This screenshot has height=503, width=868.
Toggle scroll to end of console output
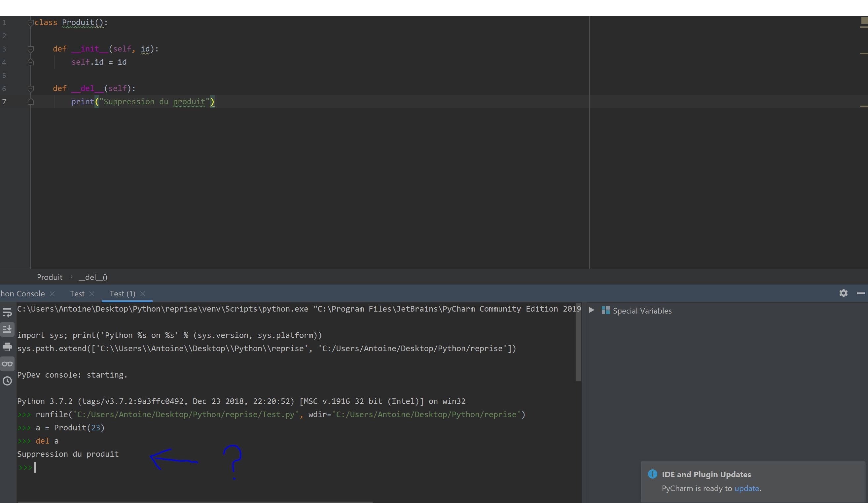tap(7, 329)
